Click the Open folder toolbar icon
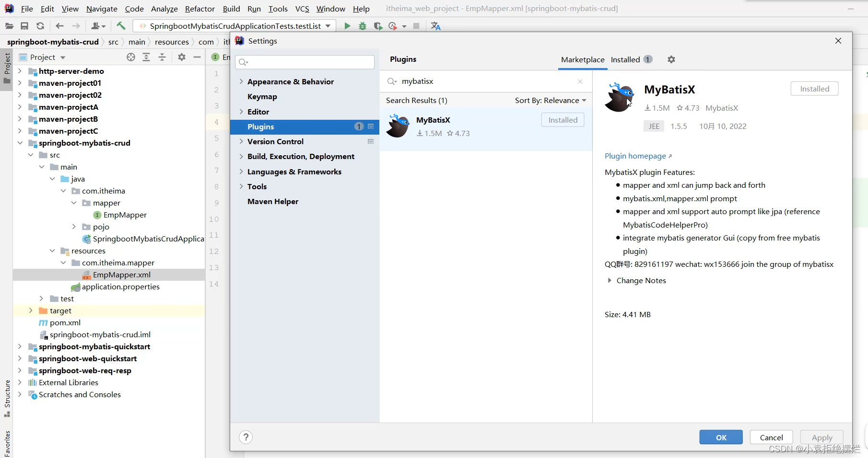 tap(9, 26)
